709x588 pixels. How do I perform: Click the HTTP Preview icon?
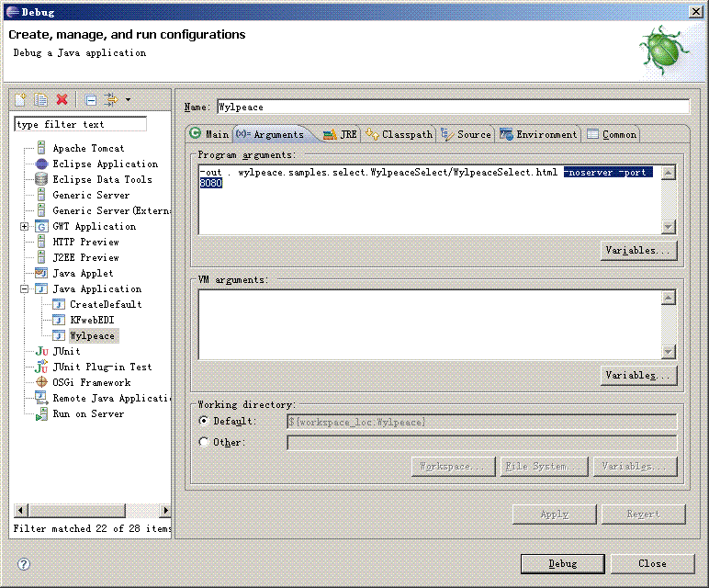[41, 242]
